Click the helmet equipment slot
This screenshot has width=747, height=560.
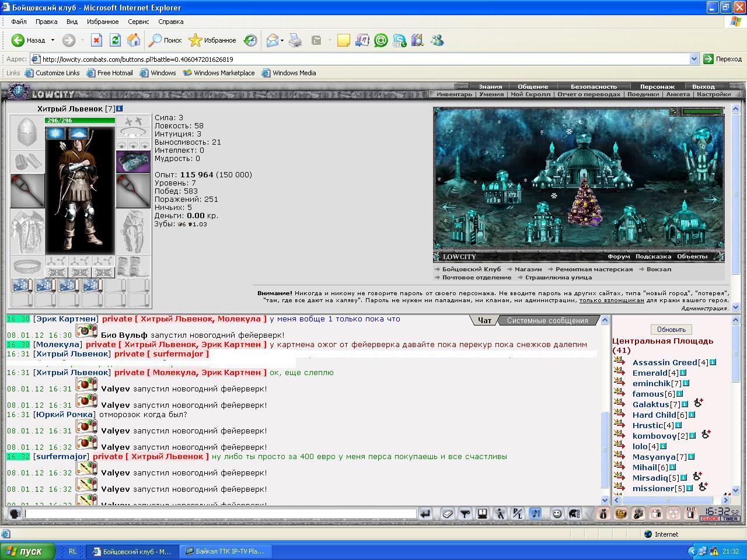coord(27,132)
